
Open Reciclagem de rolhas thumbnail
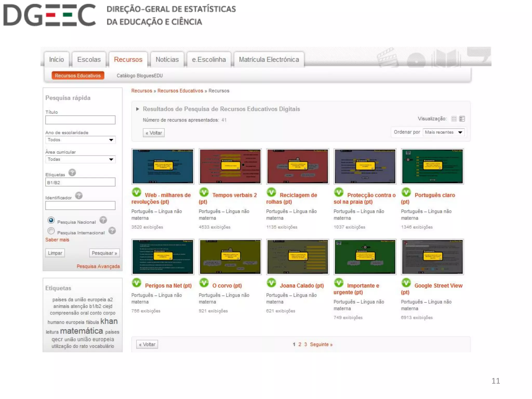click(x=297, y=166)
